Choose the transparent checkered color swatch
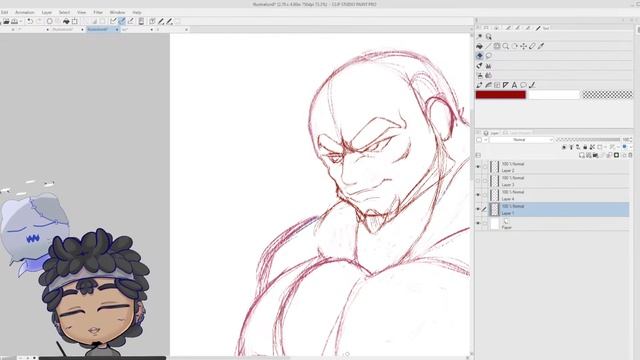 pyautogui.click(x=607, y=95)
